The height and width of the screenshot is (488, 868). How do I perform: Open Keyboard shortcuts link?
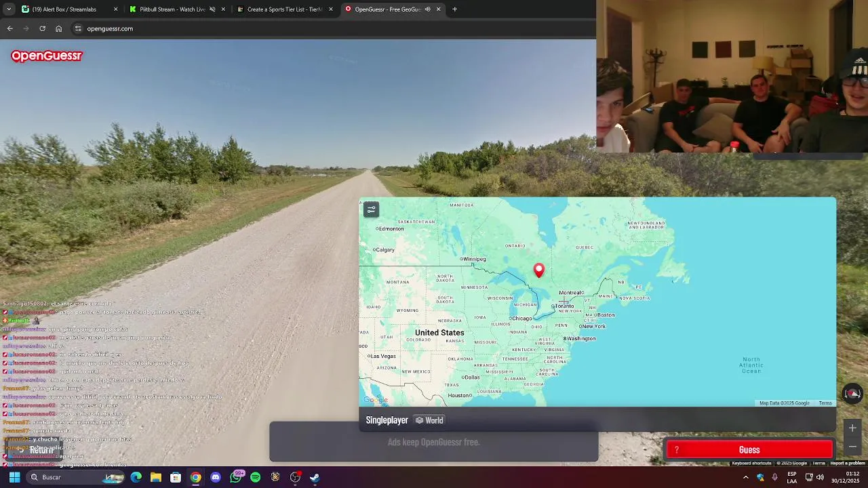[751, 464]
